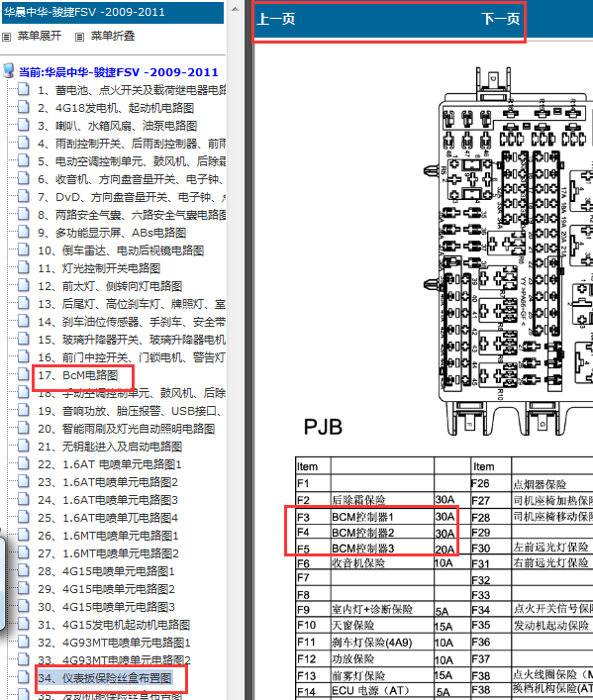Select 34、仪表板保险丝盒布置图
The width and height of the screenshot is (593, 700).
point(105,678)
